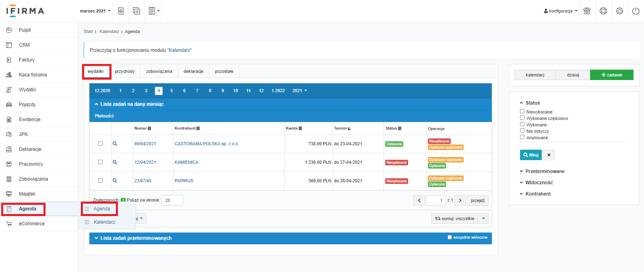This screenshot has height=272, width=644.
Task: Select checkbox for PAPIRUS row
Action: pos(100,180)
